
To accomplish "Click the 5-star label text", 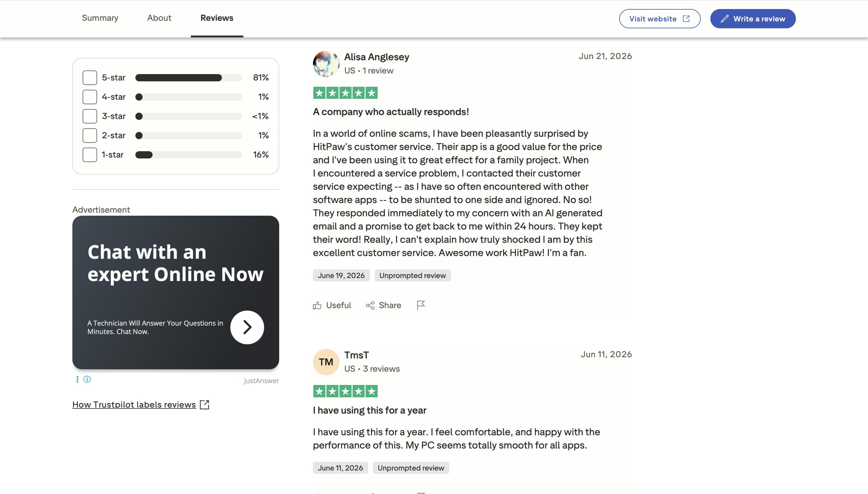I will [114, 78].
